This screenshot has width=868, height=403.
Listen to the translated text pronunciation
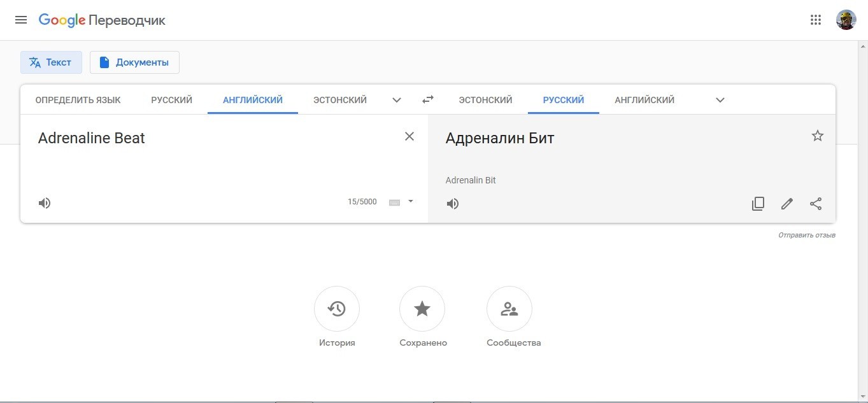(x=453, y=204)
